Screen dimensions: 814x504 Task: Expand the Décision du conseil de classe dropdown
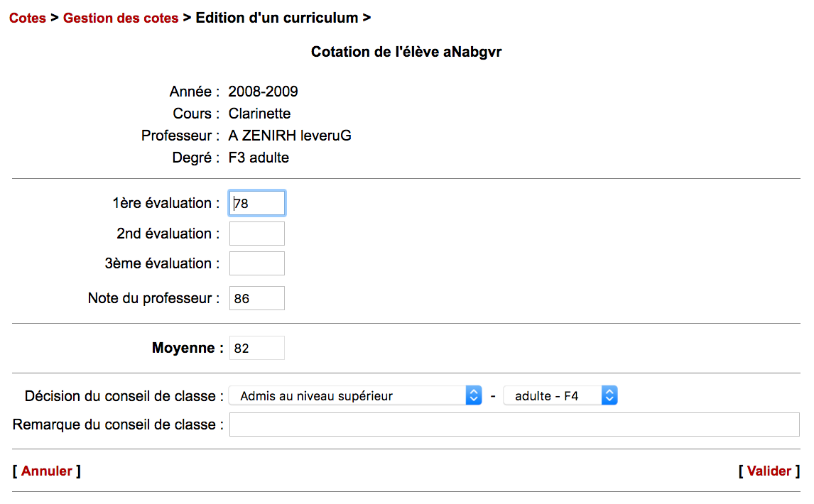[355, 395]
